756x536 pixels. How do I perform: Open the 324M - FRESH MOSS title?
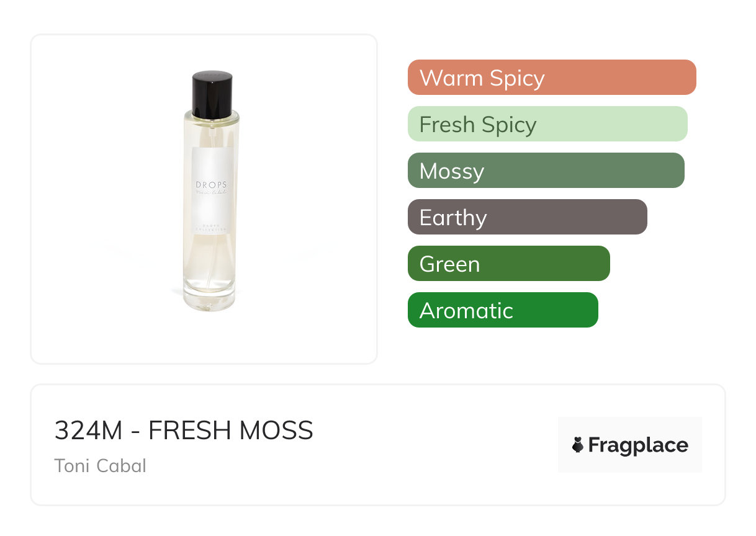coord(184,431)
